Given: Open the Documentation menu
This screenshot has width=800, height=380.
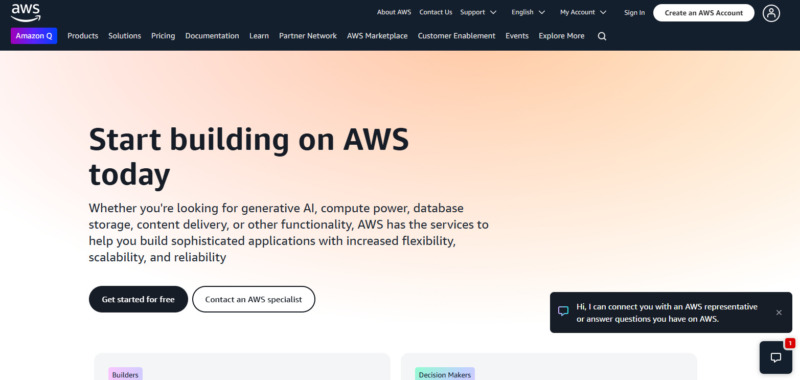Looking at the screenshot, I should click(212, 36).
